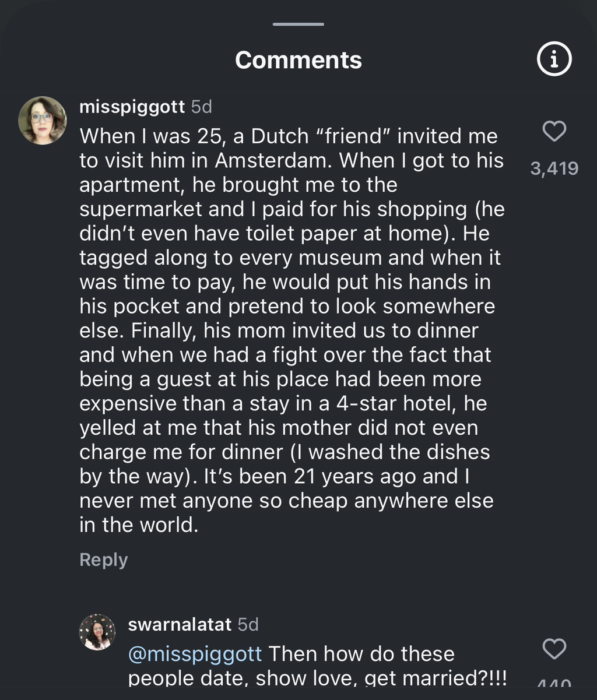This screenshot has width=597, height=700.
Task: Follow the @misspiggott mention in the reply
Action: (x=195, y=653)
